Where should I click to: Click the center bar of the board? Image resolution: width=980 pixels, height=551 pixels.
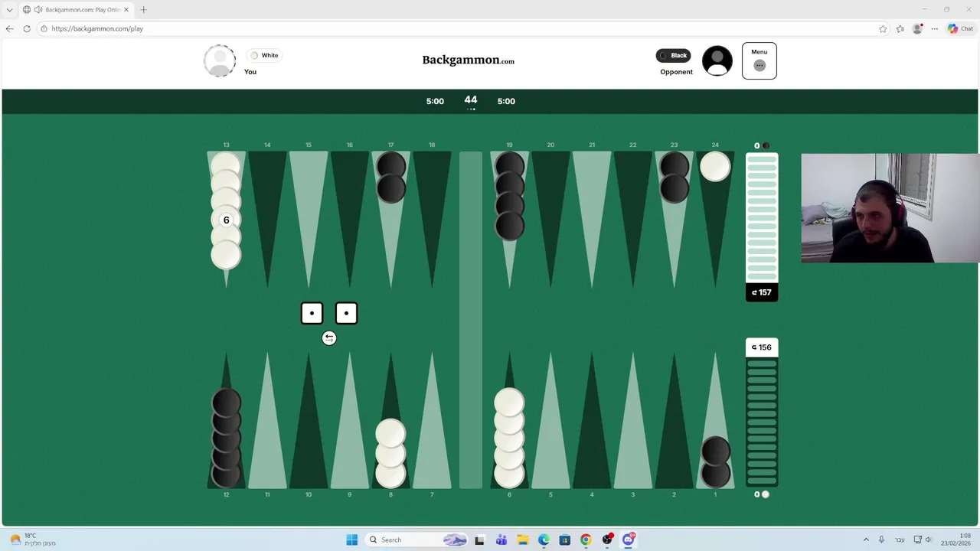click(x=471, y=320)
